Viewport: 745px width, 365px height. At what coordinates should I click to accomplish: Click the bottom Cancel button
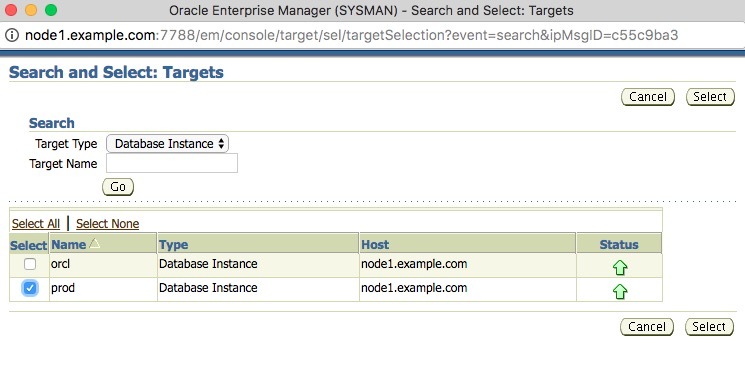point(647,327)
